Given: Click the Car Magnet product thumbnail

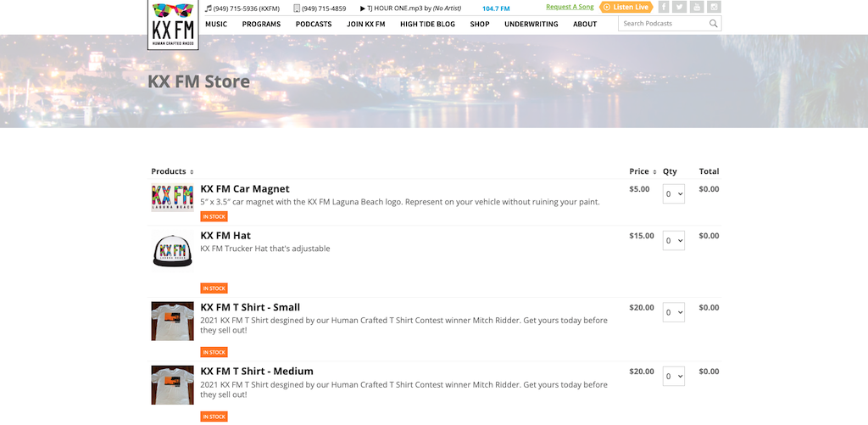Looking at the screenshot, I should tap(173, 198).
